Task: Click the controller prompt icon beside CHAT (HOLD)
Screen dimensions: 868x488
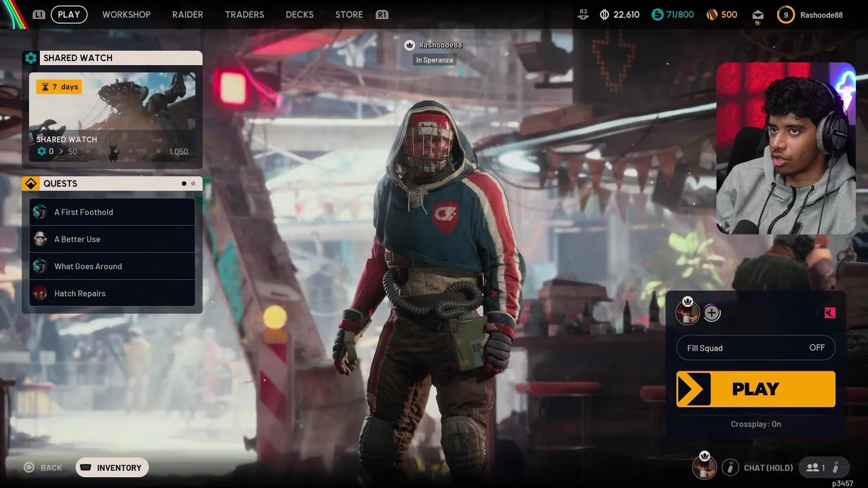Action: coord(730,468)
